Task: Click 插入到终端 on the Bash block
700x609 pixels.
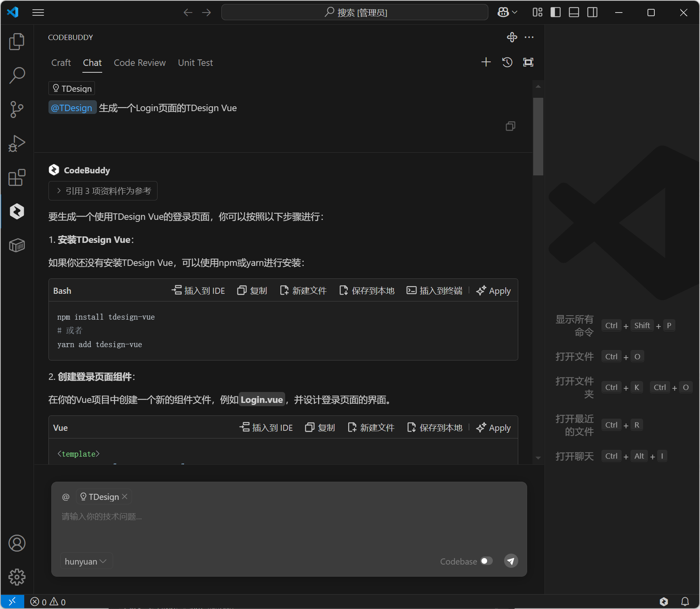Action: [434, 291]
